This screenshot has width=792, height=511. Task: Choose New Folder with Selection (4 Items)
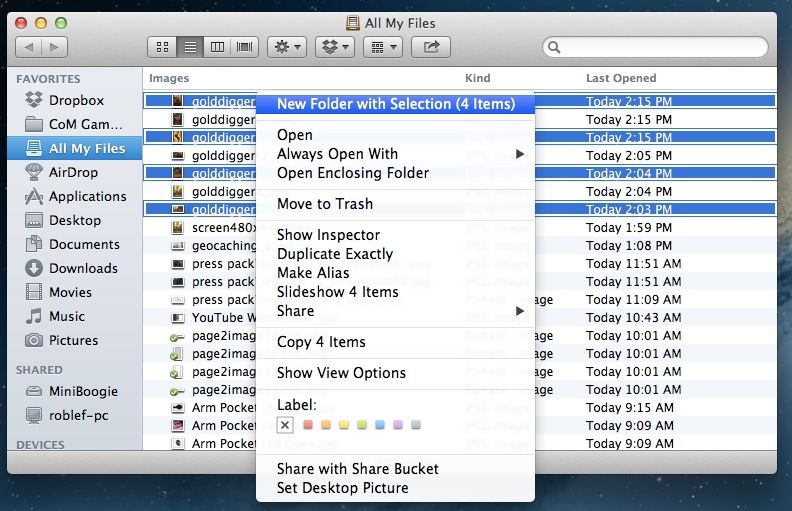[396, 103]
